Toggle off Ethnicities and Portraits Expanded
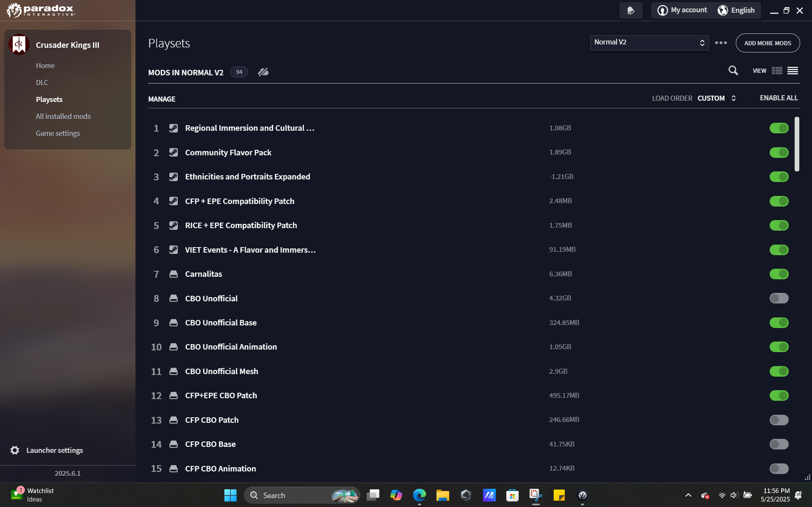Image resolution: width=812 pixels, height=507 pixels. (x=779, y=176)
